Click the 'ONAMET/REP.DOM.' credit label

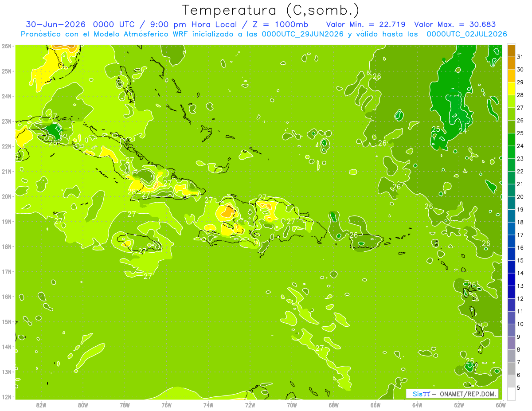coord(468,394)
